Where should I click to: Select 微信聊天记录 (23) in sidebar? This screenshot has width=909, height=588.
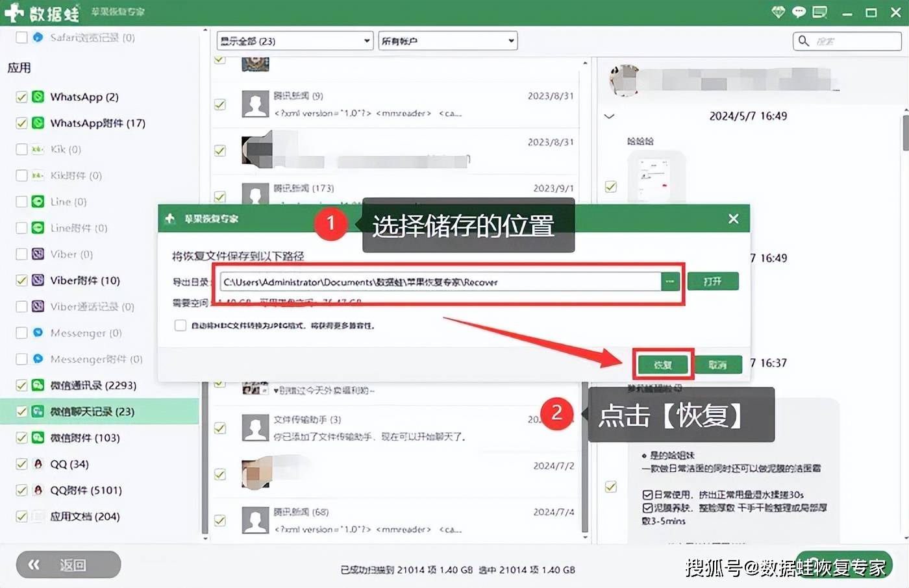pos(99,411)
